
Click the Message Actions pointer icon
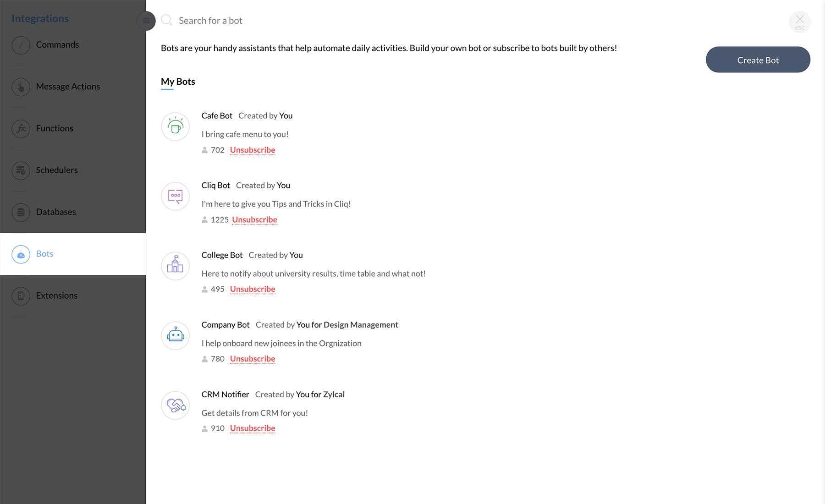[21, 87]
